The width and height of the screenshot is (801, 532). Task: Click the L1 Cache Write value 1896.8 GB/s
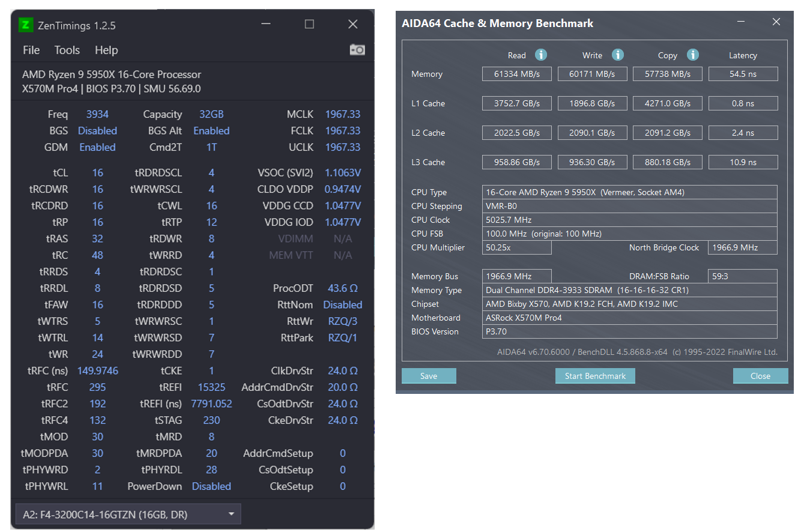point(593,103)
